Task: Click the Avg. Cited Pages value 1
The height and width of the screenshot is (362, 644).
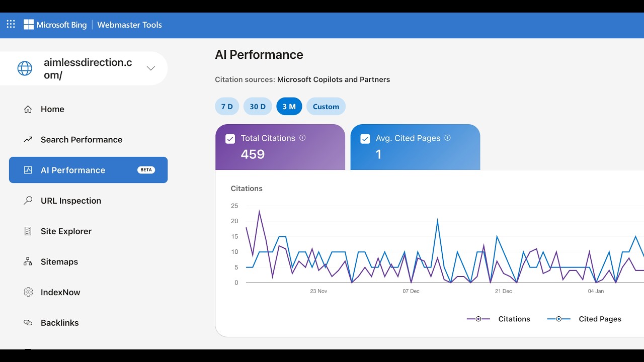Action: coord(378,154)
